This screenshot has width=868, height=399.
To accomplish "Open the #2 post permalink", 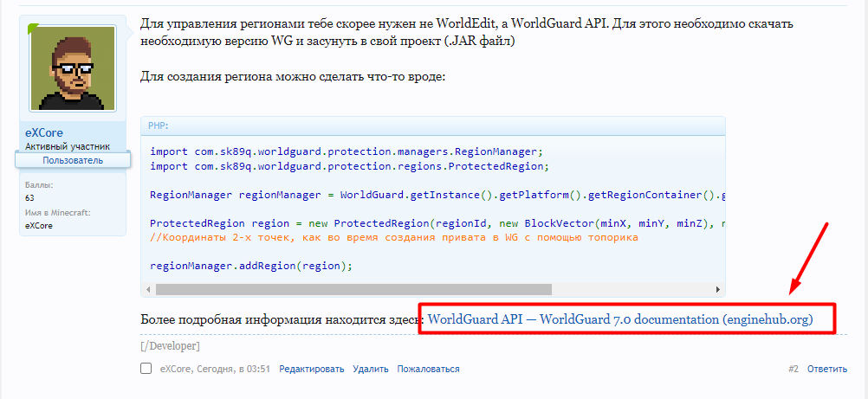I will click(x=794, y=369).
